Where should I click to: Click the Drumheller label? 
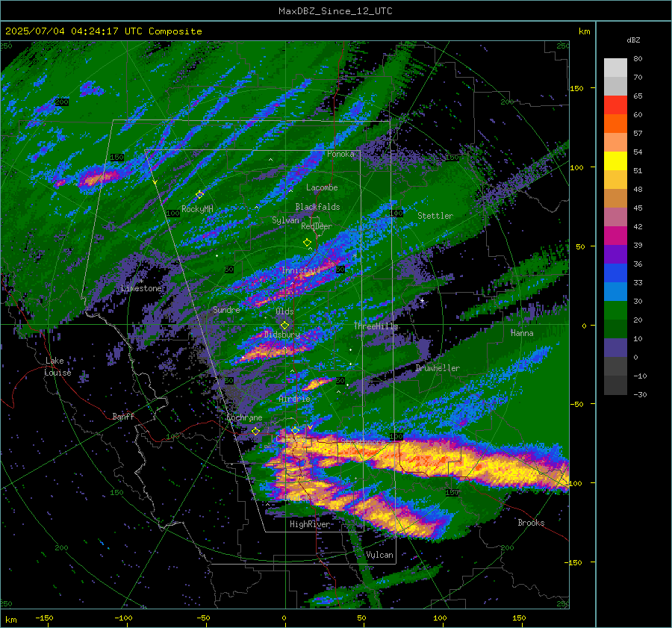pyautogui.click(x=438, y=368)
